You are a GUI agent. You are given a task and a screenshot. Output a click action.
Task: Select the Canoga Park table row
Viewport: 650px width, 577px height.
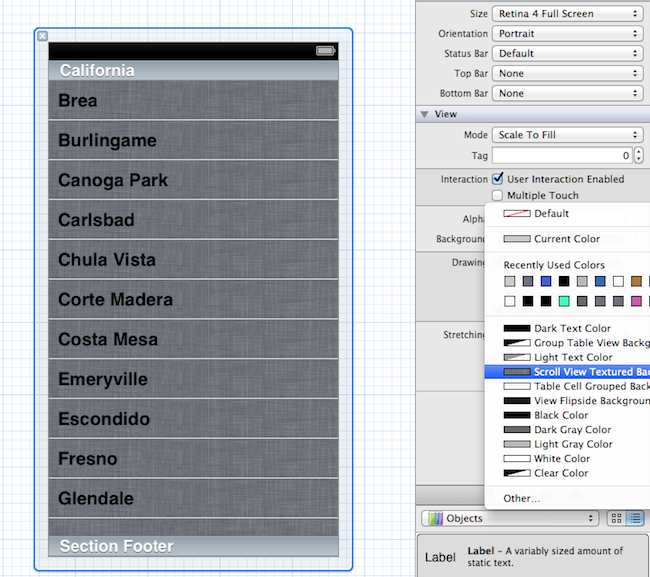click(194, 180)
